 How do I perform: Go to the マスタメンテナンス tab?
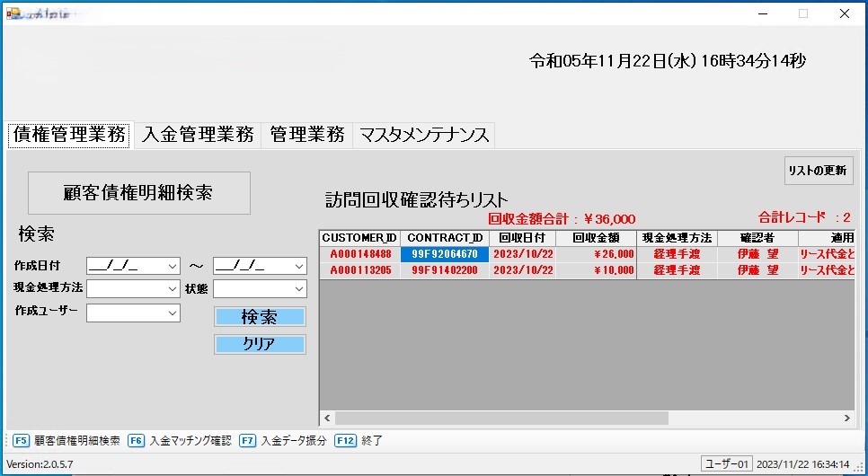pyautogui.click(x=424, y=135)
